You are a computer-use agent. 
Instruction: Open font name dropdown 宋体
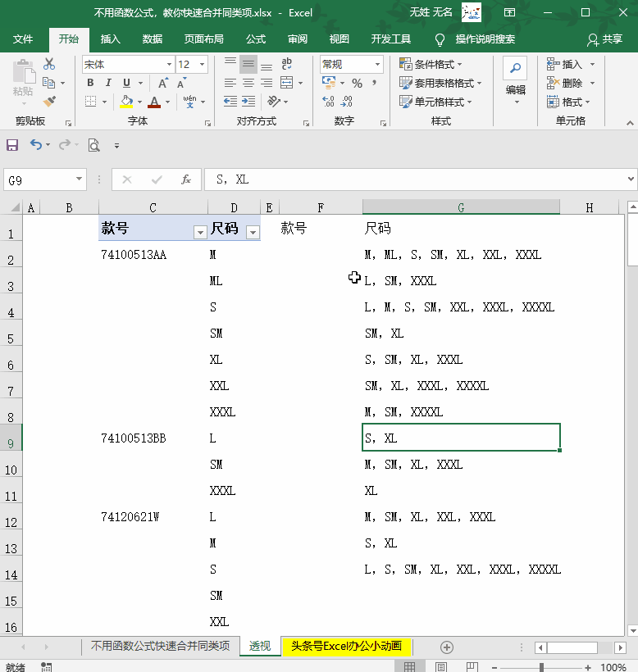(x=170, y=64)
